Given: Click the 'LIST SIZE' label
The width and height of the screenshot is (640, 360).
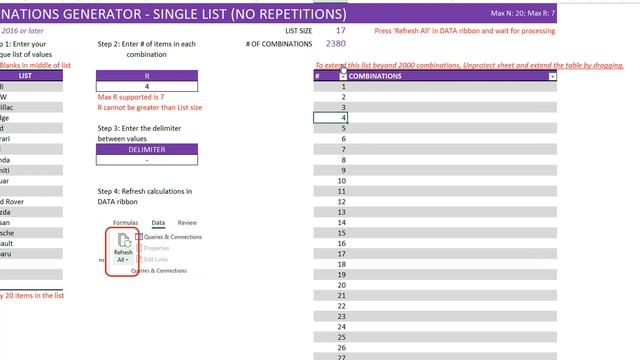Looking at the screenshot, I should click(298, 31).
